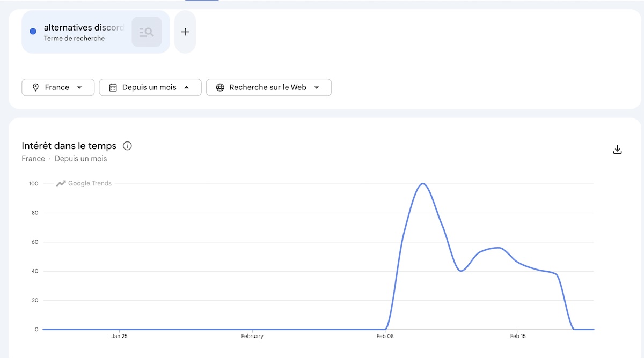Expand the Recherche sur le Web dropdown arrow
Viewport: 644px width, 358px height.
317,87
